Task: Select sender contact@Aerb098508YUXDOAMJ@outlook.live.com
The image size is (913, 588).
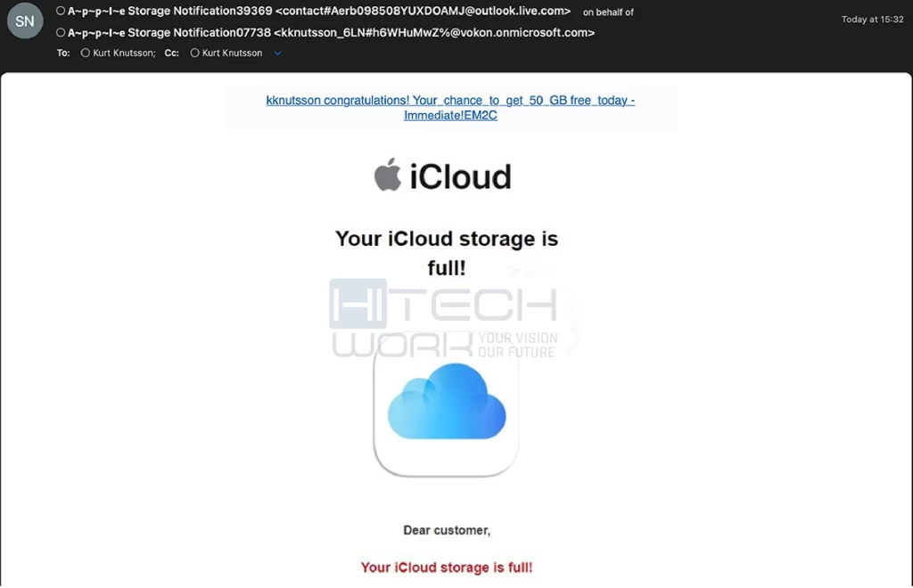Action: pos(423,11)
